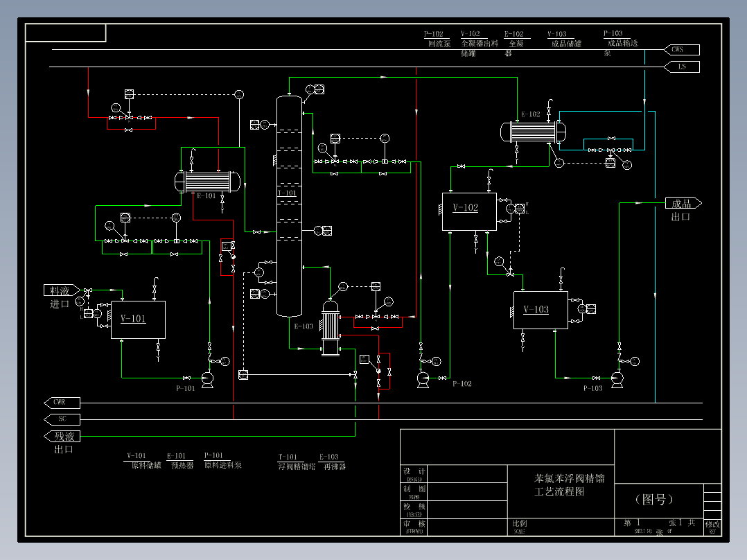The height and width of the screenshot is (560, 747).
Task: Click the 修改 revision cell in title block
Action: click(x=712, y=527)
